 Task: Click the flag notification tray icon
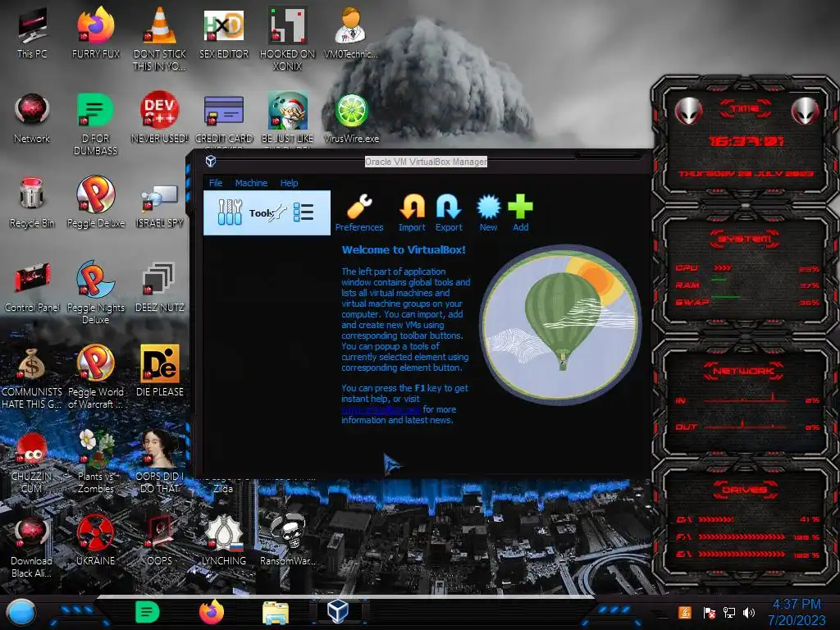point(709,614)
